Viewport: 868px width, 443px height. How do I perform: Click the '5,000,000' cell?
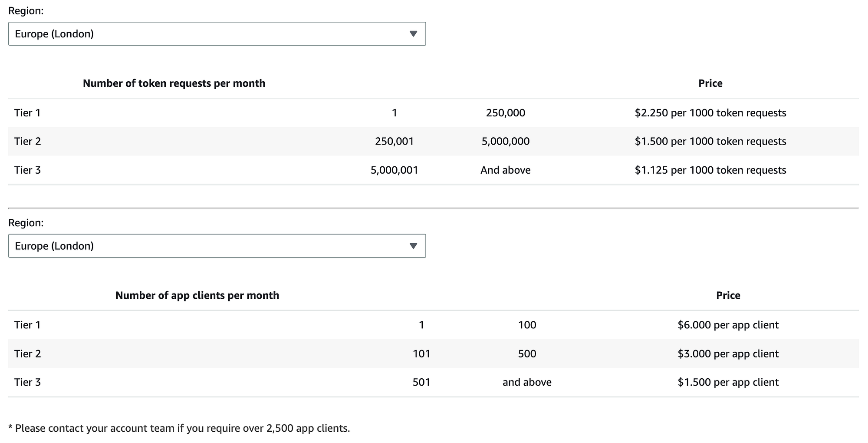(x=506, y=141)
